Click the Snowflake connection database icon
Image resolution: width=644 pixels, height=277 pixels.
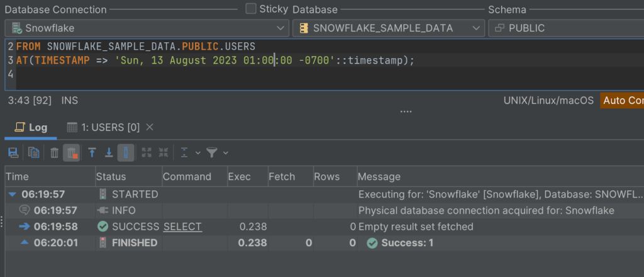(17, 28)
